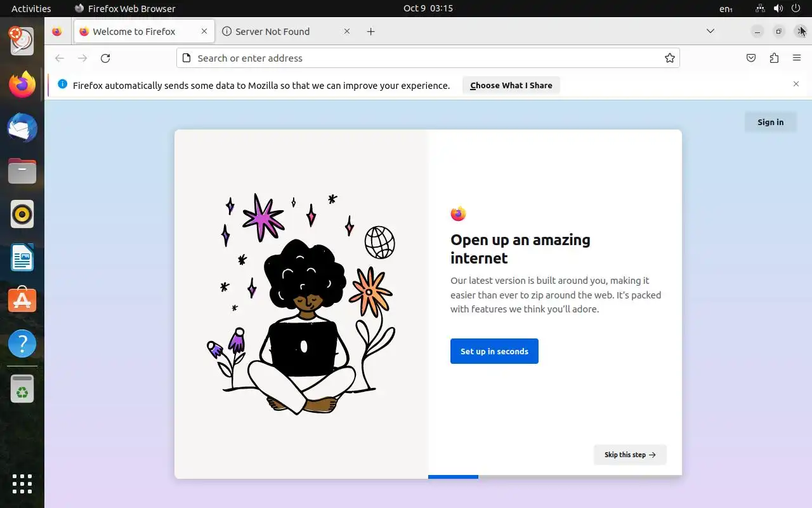Launch Thunderbird Mail from the dock
This screenshot has width=812, height=508.
point(22,128)
